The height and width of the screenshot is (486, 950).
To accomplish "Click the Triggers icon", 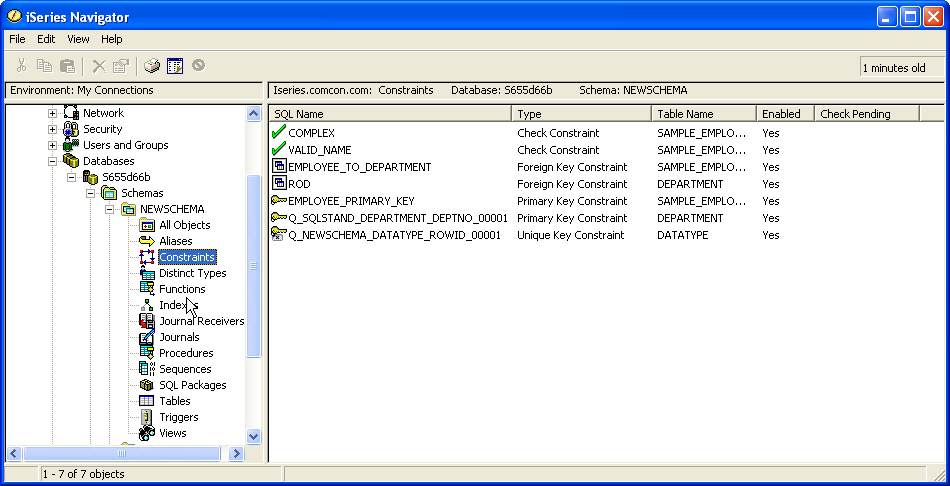I will click(147, 417).
